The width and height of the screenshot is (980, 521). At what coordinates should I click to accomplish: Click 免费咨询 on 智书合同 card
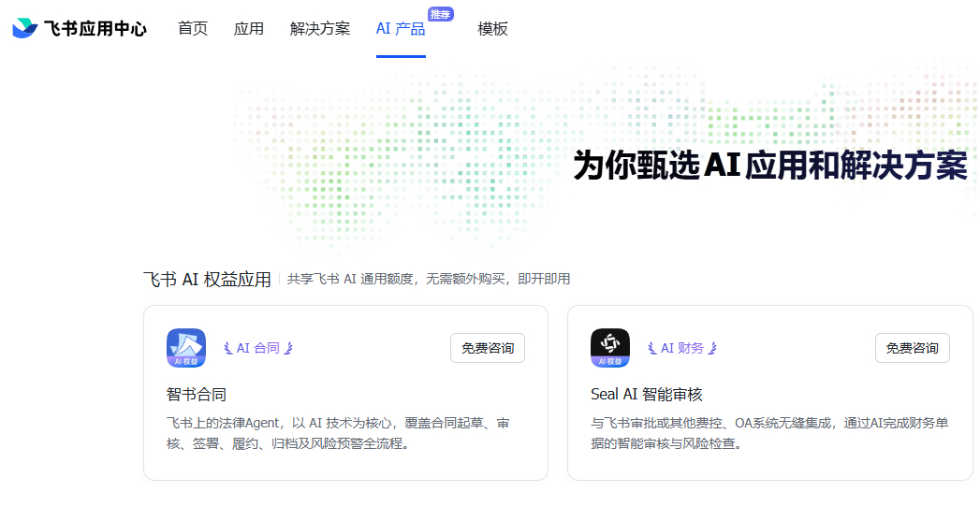click(488, 348)
